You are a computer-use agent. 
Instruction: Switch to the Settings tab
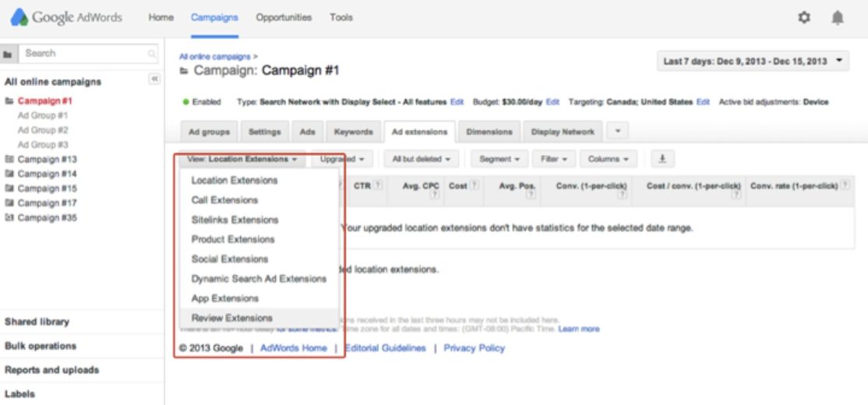[x=265, y=132]
